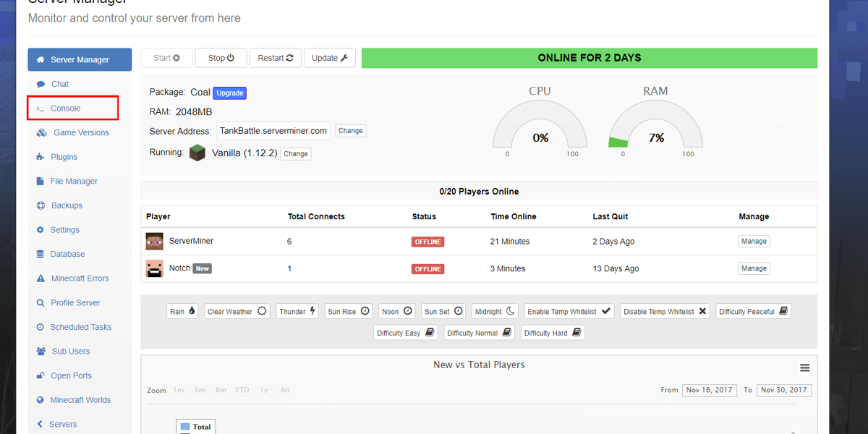Set time to Noon
Screen dimensions: 868x434
point(397,312)
